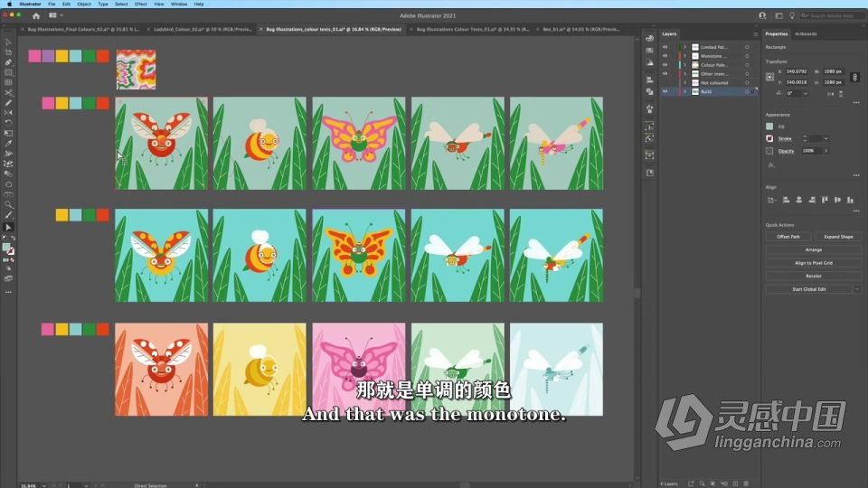Switch to the Artboards tab
Screen dimensions: 868x488
[x=806, y=33]
